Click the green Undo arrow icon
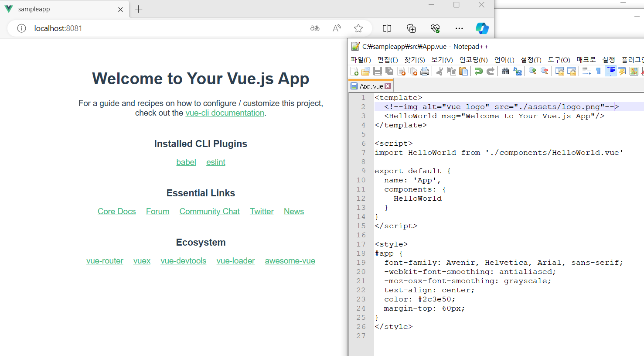Image resolution: width=644 pixels, height=356 pixels. tap(478, 71)
